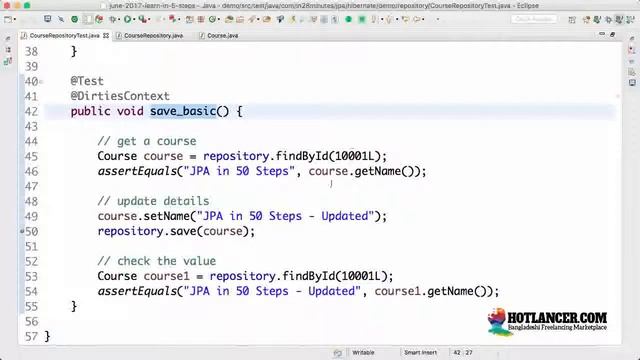Click the Debug bug icon

point(113,19)
